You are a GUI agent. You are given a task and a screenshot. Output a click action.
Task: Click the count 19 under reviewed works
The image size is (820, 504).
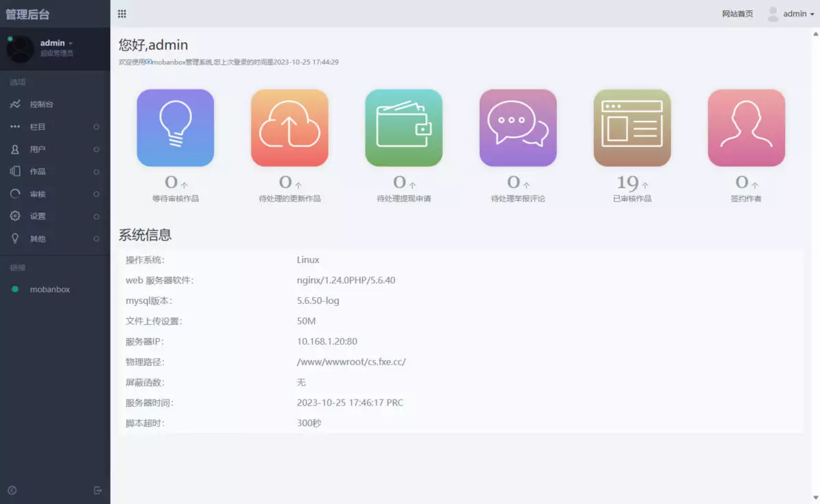[x=627, y=182]
